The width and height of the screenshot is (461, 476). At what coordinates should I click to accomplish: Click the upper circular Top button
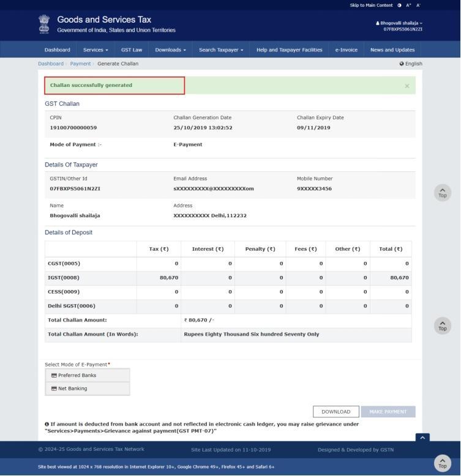pos(443,193)
